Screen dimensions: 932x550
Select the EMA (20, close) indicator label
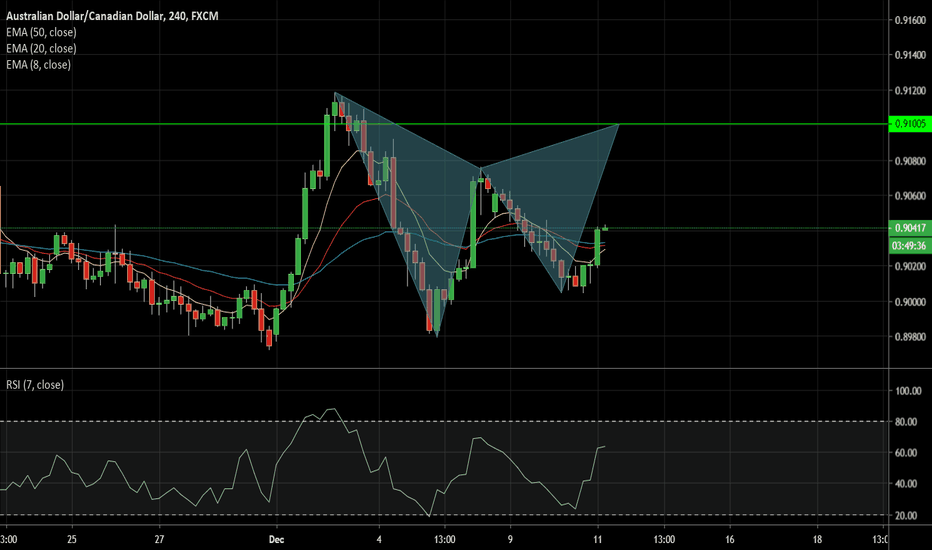[x=41, y=48]
